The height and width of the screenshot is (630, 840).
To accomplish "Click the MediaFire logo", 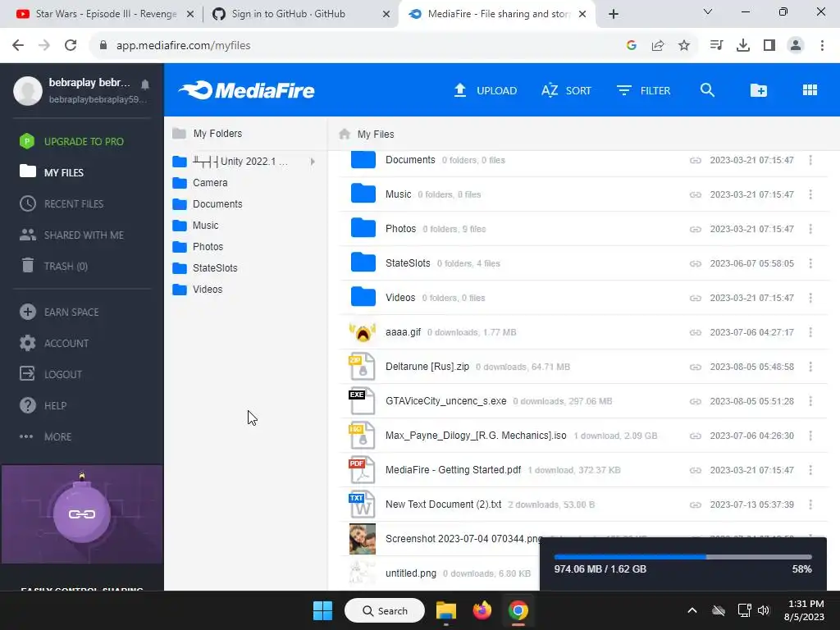I will tap(246, 90).
